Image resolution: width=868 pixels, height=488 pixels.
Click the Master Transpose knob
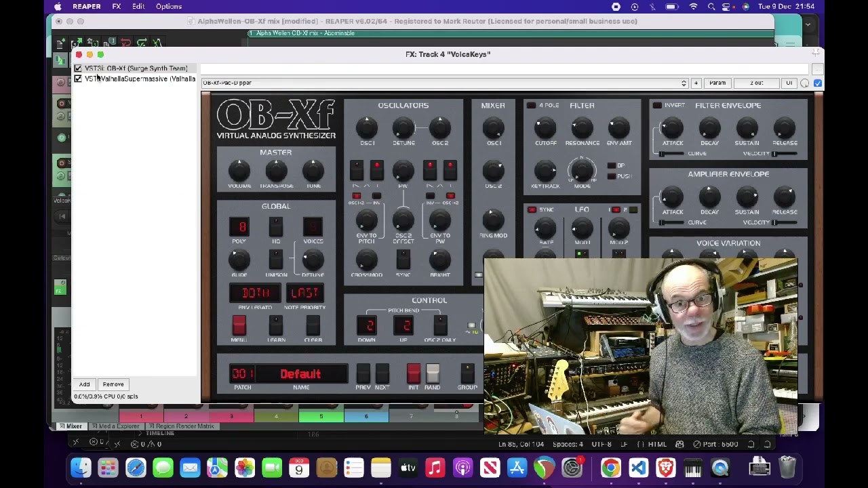pos(276,170)
